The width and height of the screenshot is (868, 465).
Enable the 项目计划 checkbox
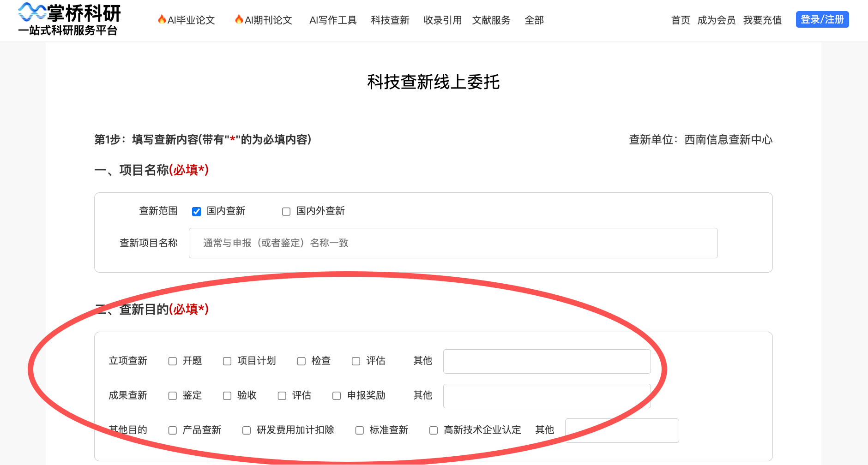tap(227, 361)
